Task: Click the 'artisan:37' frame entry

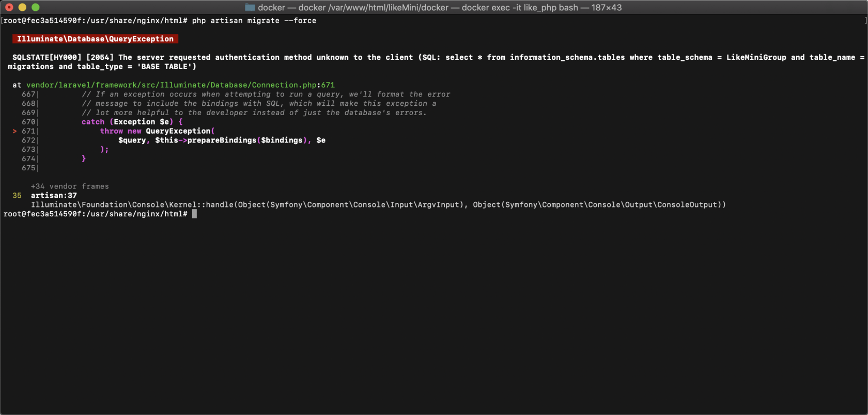Action: 54,196
